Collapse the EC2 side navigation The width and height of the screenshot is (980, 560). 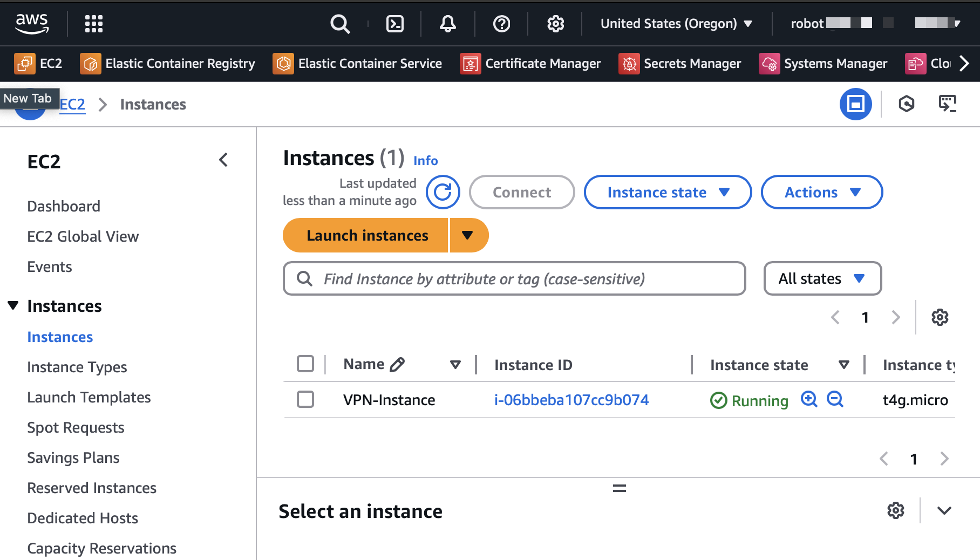pyautogui.click(x=223, y=160)
